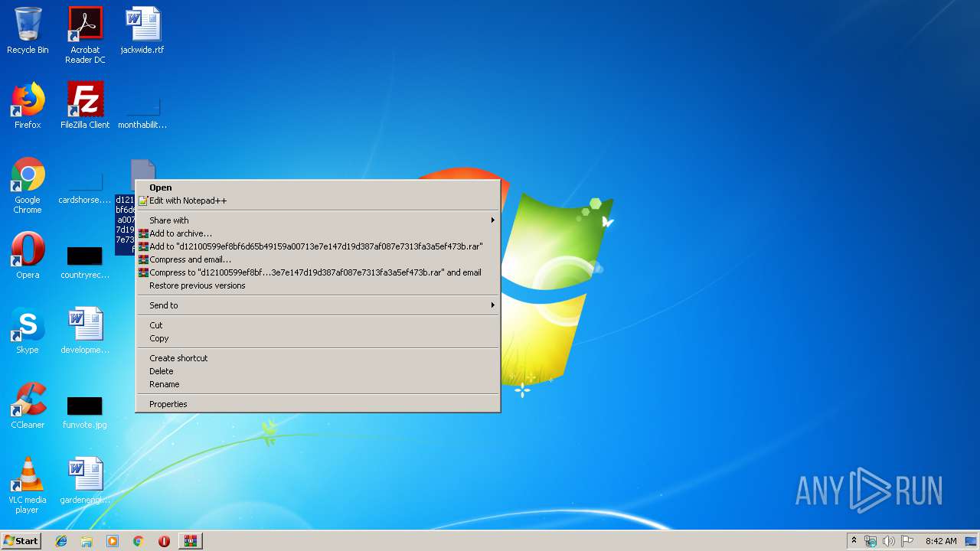The image size is (980, 551).
Task: Launch Opera from the taskbar
Action: coord(164,541)
